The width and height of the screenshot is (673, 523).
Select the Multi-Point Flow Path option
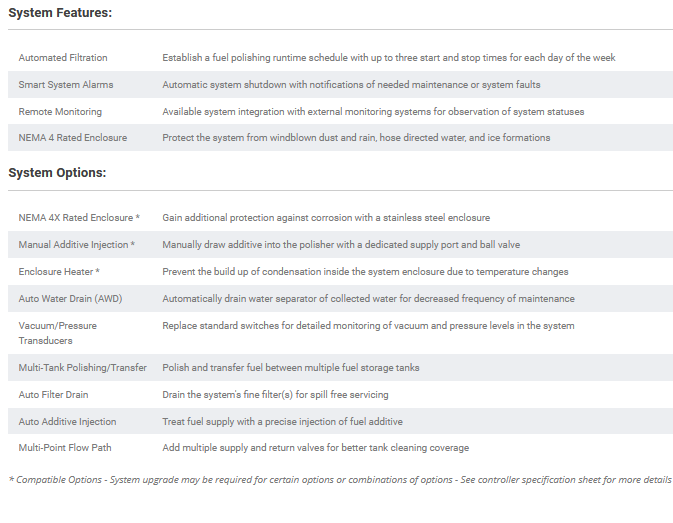68,448
